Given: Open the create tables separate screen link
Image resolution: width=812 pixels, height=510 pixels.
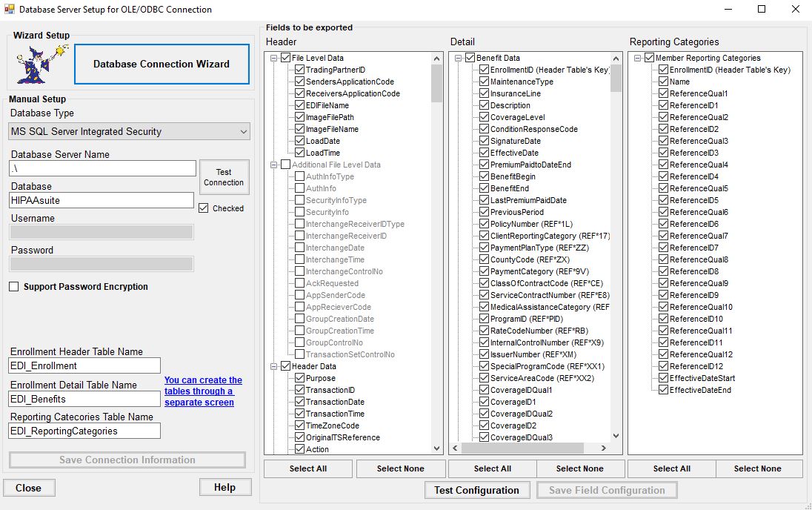Looking at the screenshot, I should (203, 391).
